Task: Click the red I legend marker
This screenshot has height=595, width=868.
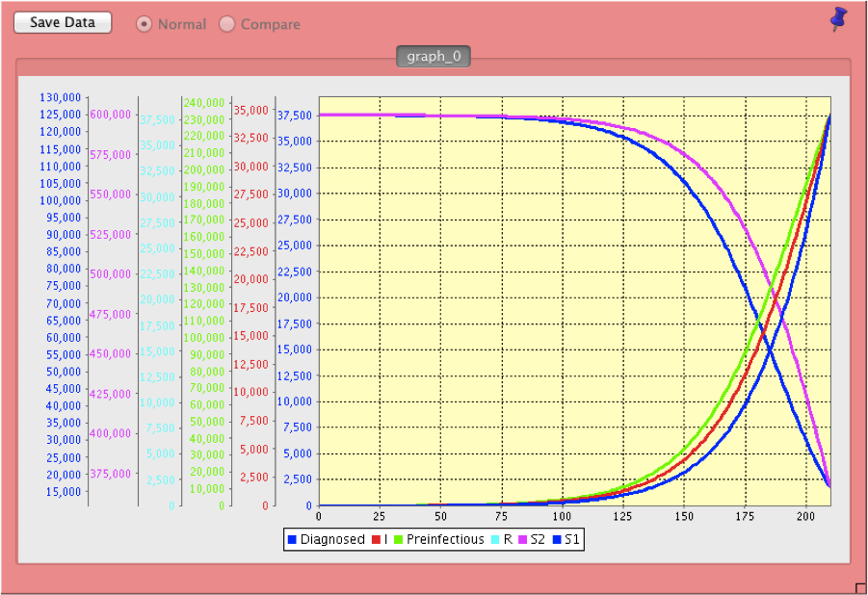Action: 376,540
